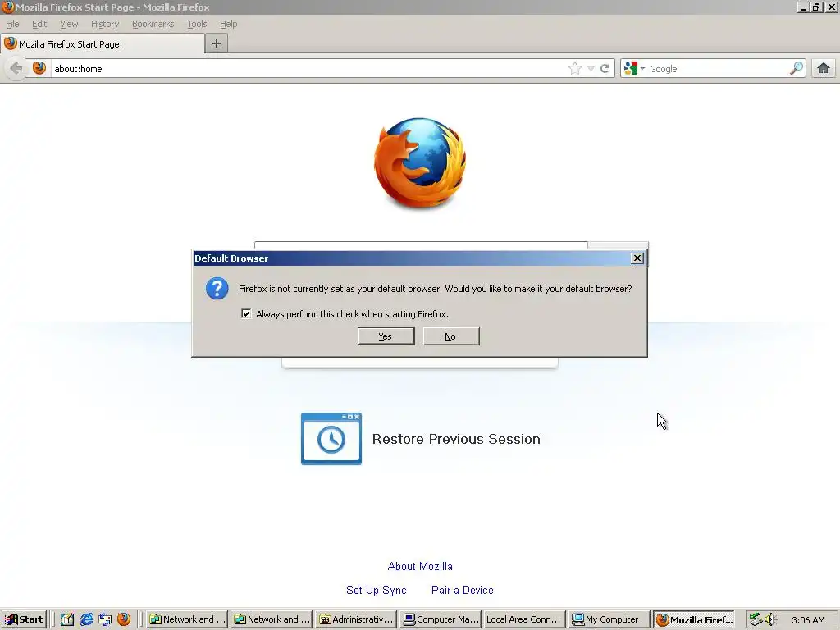
Task: Click the Mozilla Firef... taskbar button
Action: pos(694,619)
